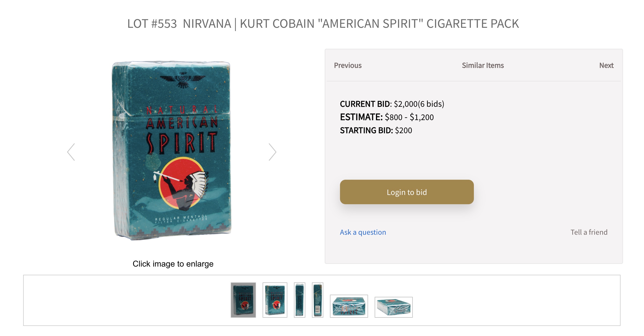Screen dimensions: 644x336
Task: Click the Current Bid $2,000 text
Action: click(392, 104)
